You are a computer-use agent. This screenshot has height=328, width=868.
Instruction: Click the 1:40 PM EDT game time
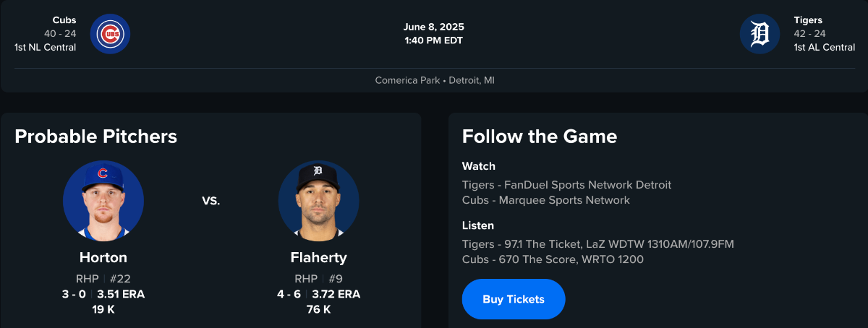[434, 40]
